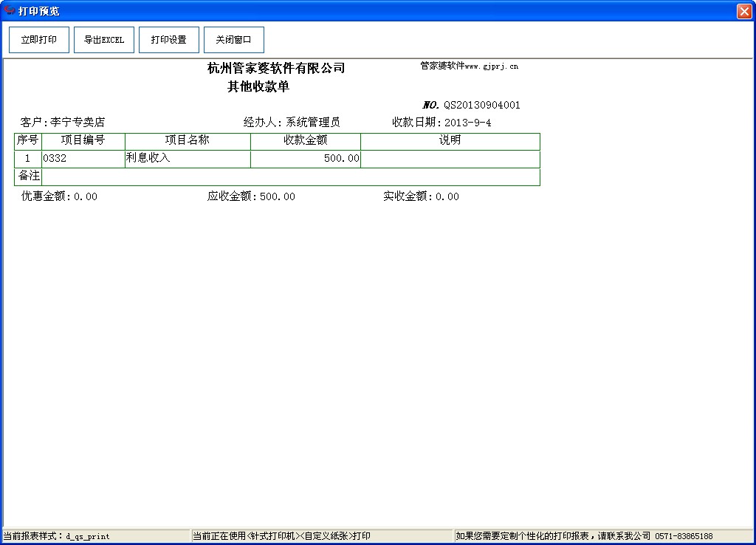Select the 利息收入 cell
Image resolution: width=756 pixels, height=545 pixels.
coord(188,159)
